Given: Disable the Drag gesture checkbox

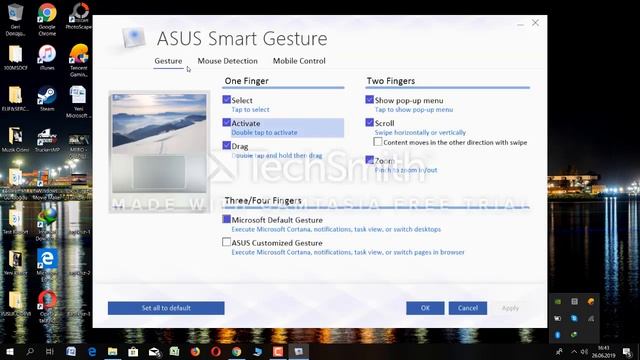Looking at the screenshot, I should point(227,145).
